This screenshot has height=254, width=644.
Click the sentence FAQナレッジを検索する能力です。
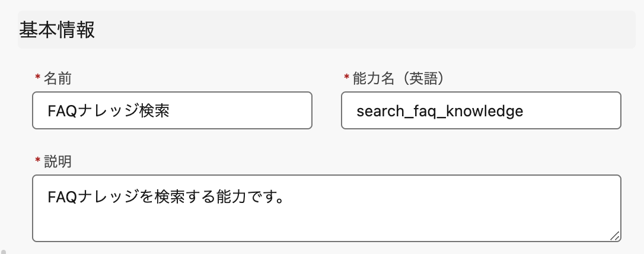pyautogui.click(x=166, y=194)
